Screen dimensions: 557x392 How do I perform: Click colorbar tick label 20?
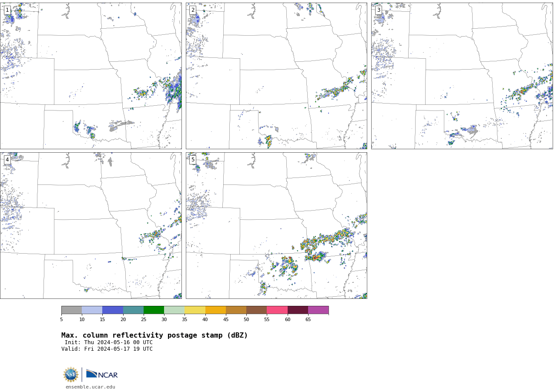coord(123,320)
